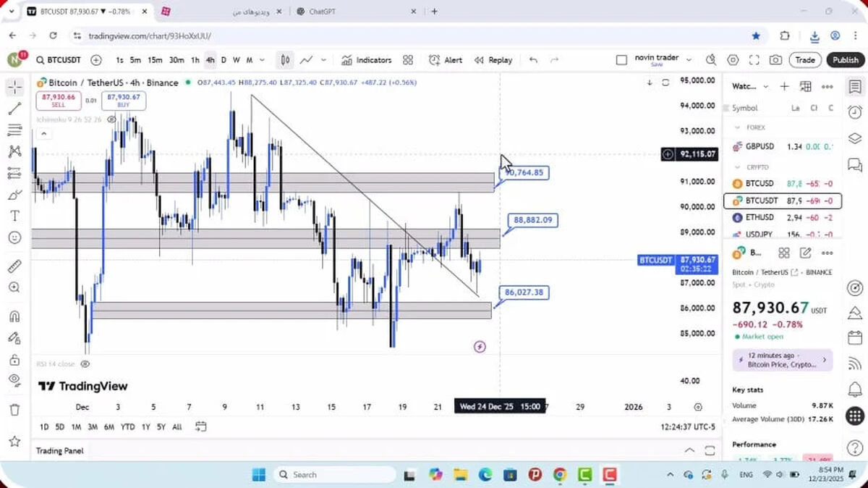
Task: Click the 87,930.67 BUY button
Action: pos(124,100)
